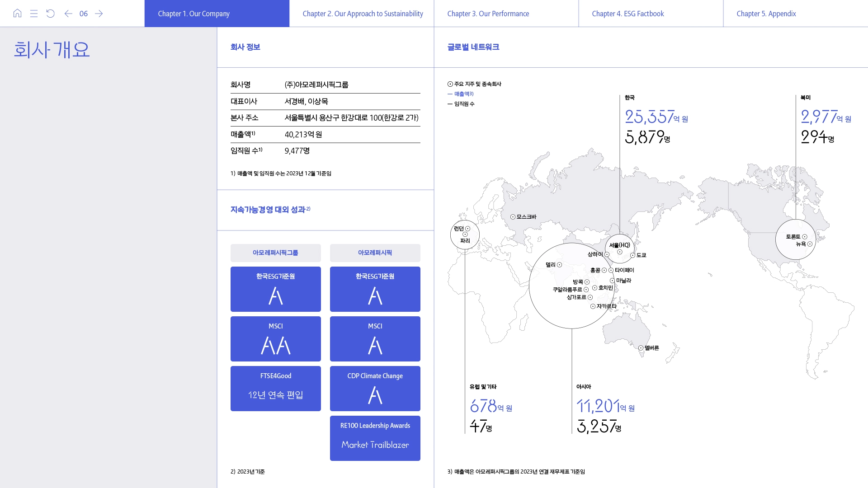
Task: Click the Seoul (HQ) location marker
Action: pyautogui.click(x=620, y=252)
